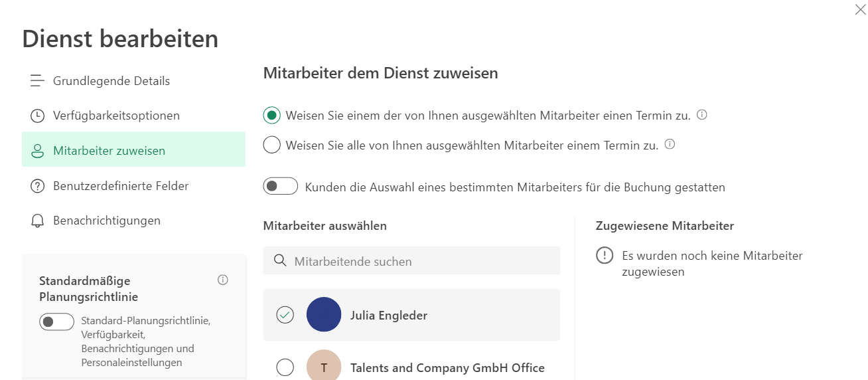Close the Dienst bearbeiten dialog
The height and width of the screenshot is (380, 868).
[x=860, y=9]
